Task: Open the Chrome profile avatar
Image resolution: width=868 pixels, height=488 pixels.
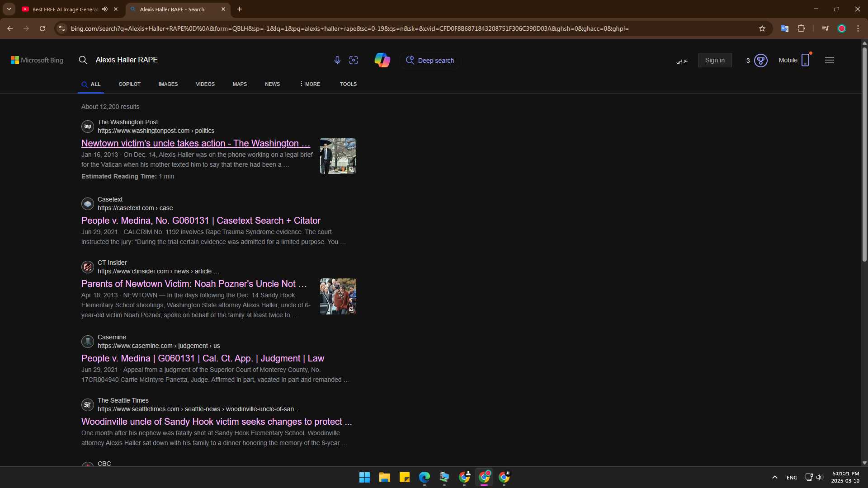Action: [x=842, y=28]
